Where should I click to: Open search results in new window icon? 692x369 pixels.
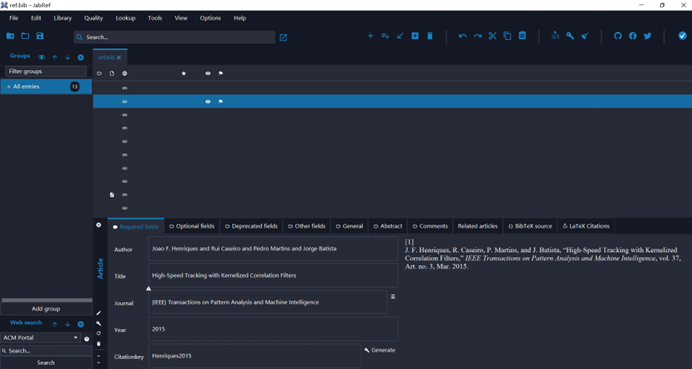coord(283,38)
